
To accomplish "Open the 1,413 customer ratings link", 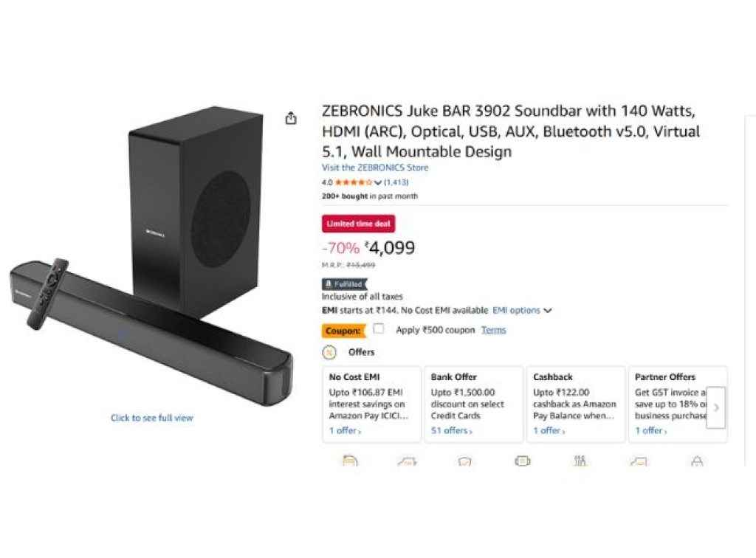I will pos(396,182).
